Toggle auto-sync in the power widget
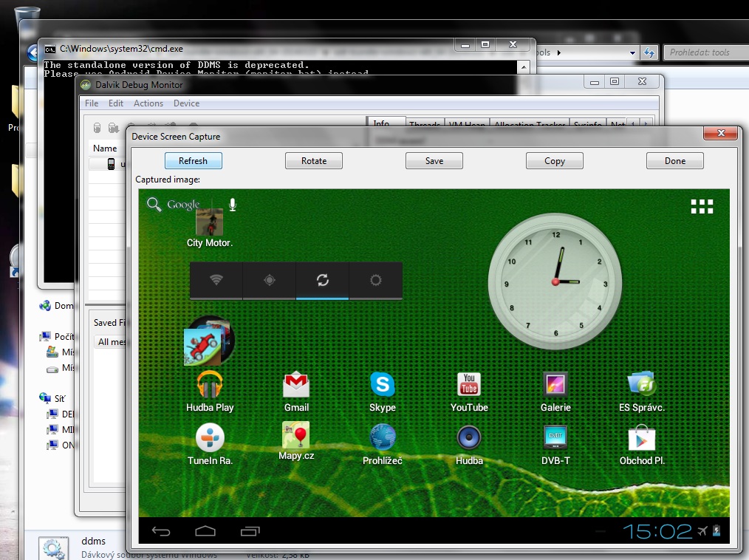749x560 pixels. pos(323,281)
